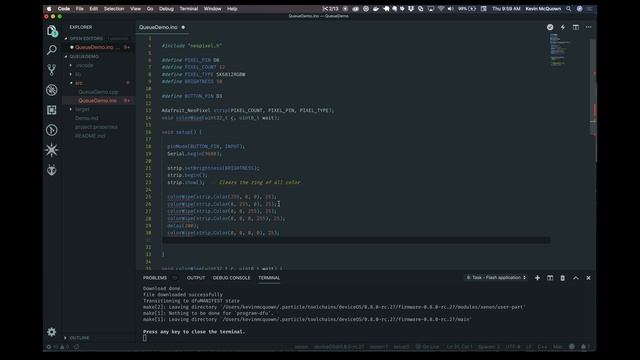Click the line and column indicator in the status bar
The image size is (640, 360).
(459, 347)
